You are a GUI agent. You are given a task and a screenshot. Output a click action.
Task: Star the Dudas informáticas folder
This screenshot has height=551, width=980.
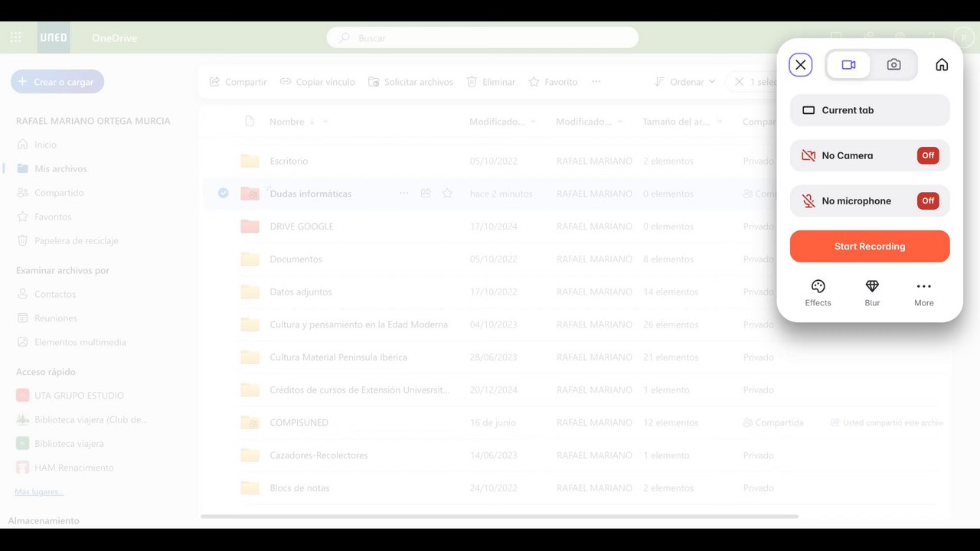[447, 194]
